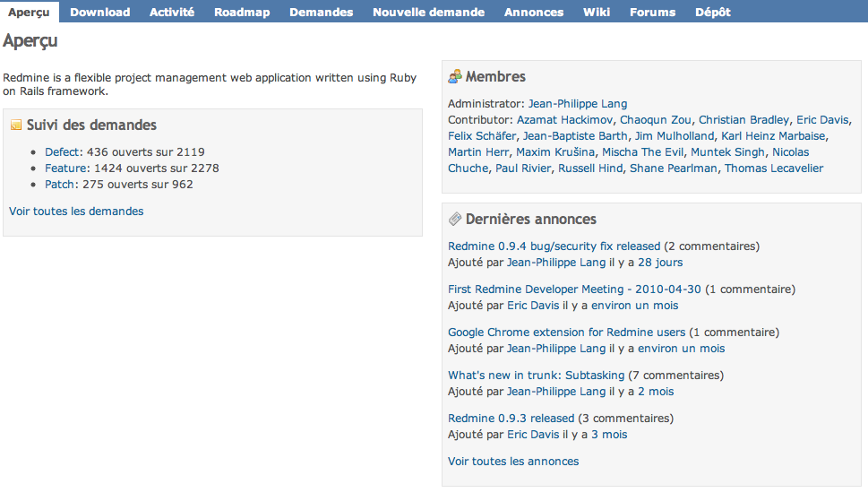Viewport: 868px width, 501px height.
Task: Open What's new in trunk: Subtasking
Action: [x=536, y=375]
